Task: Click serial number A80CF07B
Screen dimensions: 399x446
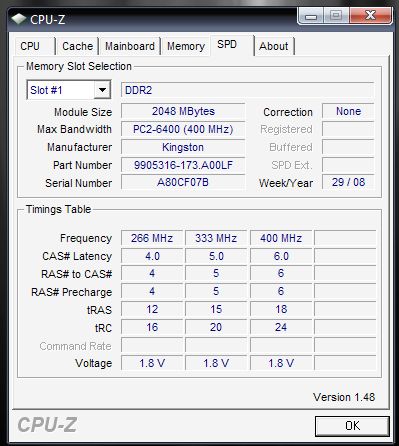Action: click(x=183, y=182)
